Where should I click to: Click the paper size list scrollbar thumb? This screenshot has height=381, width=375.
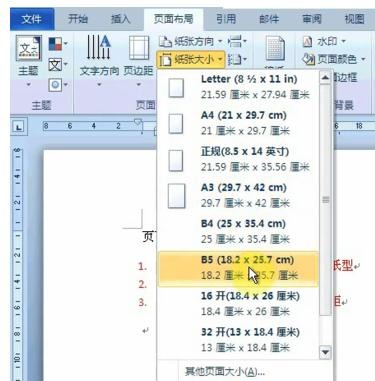click(x=325, y=199)
